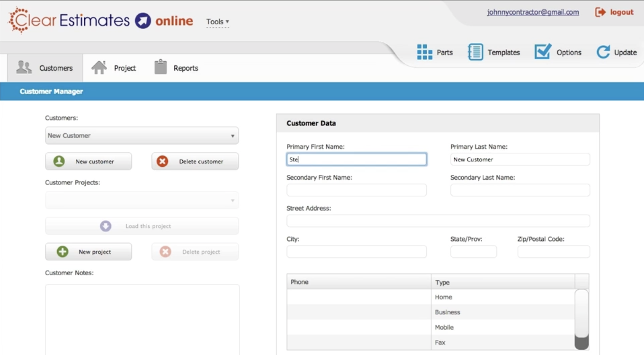Create a project with the New project button
644x355 pixels.
[x=88, y=252]
